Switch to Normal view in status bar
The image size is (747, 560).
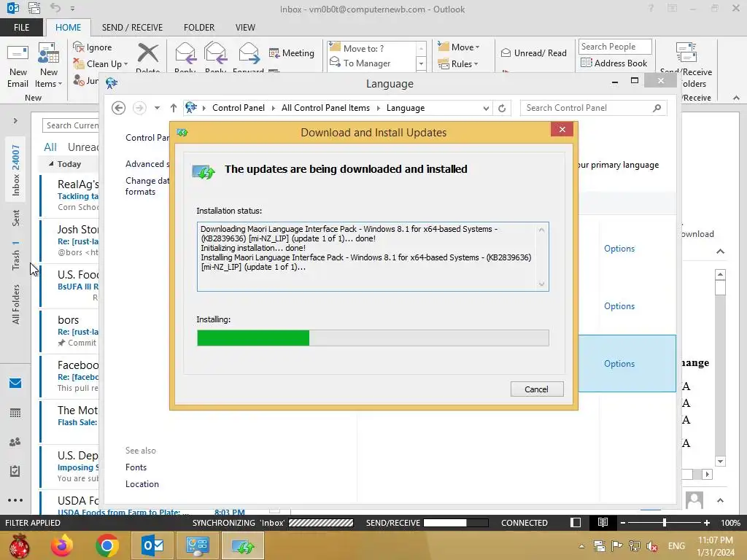(576, 523)
